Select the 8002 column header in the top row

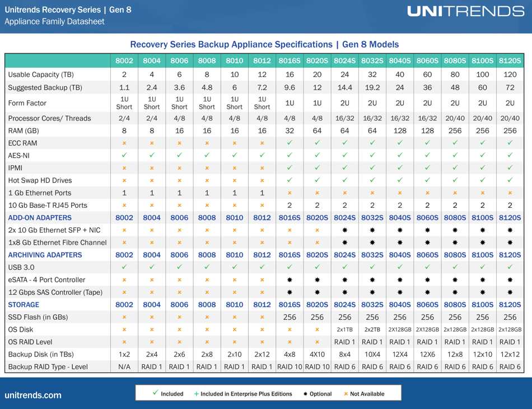pyautogui.click(x=124, y=61)
